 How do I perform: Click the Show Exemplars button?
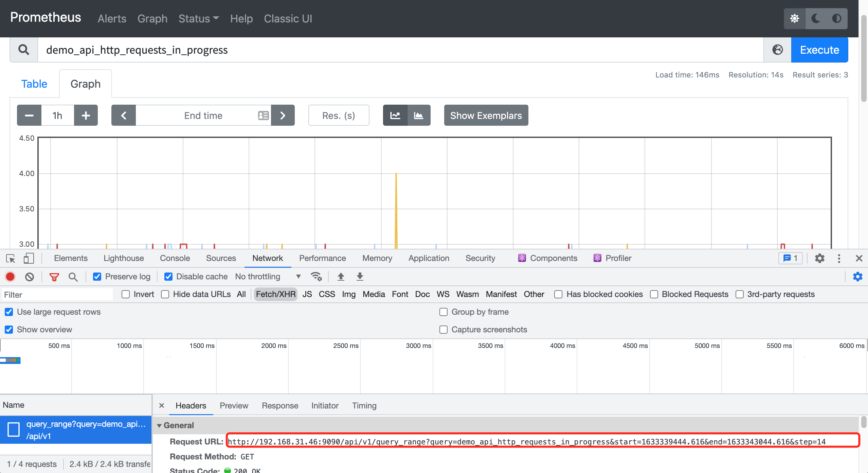tap(486, 115)
